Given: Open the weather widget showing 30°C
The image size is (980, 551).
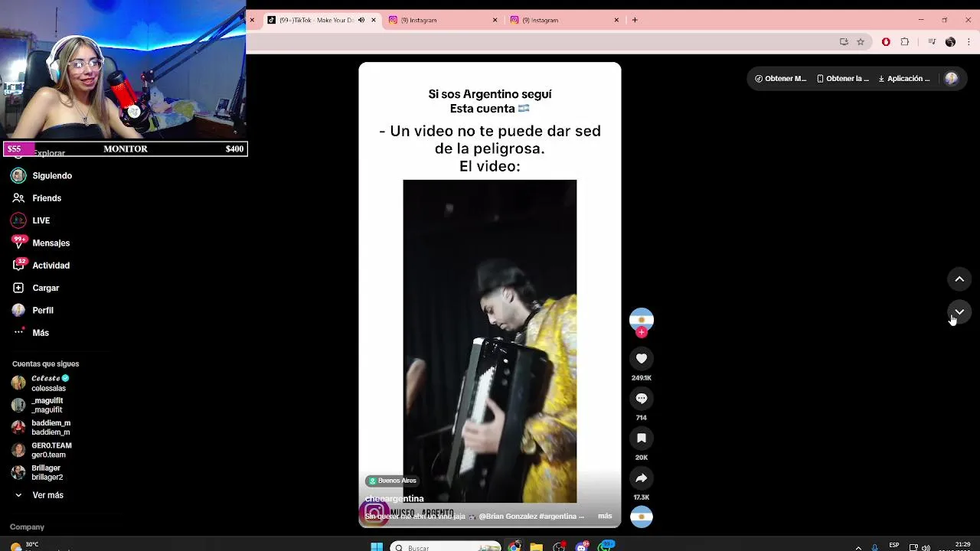Looking at the screenshot, I should 24,546.
